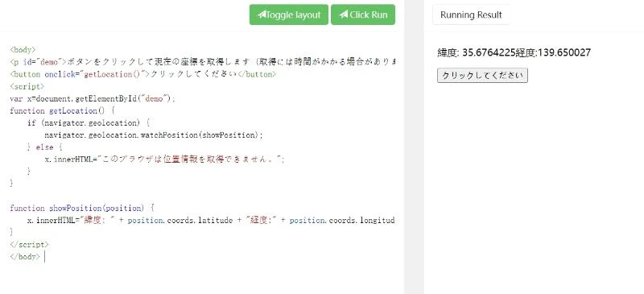Viewport: 644px width, 294px height.
Task: Click the function showPosition(position) line
Action: pos(82,208)
